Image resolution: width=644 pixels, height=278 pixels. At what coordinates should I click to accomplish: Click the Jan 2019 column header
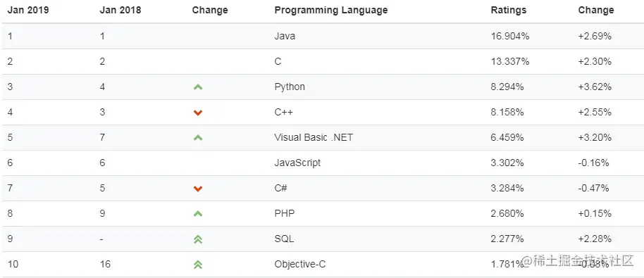[28, 11]
